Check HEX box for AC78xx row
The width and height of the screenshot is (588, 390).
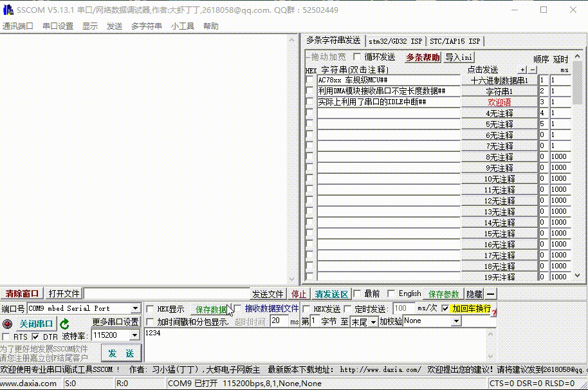[x=309, y=80]
